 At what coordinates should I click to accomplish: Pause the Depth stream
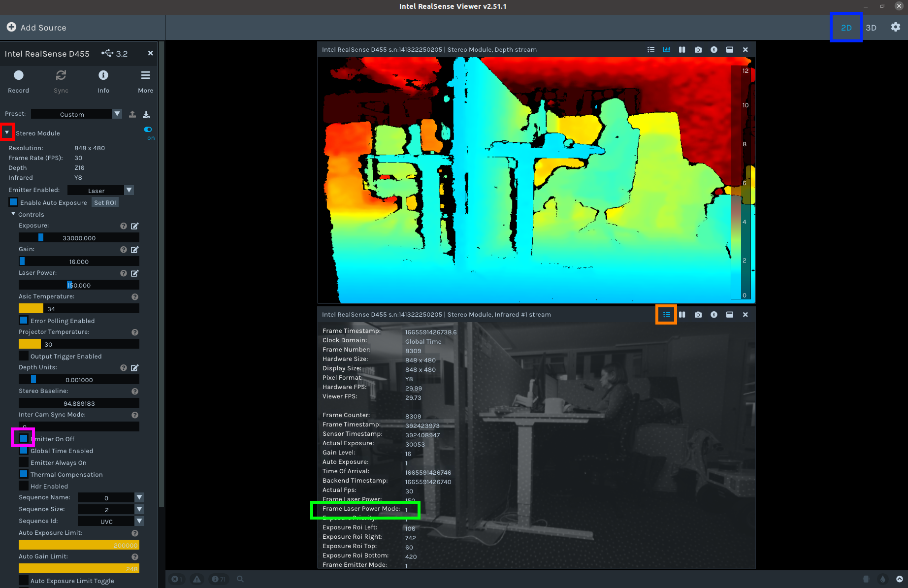[x=682, y=49]
